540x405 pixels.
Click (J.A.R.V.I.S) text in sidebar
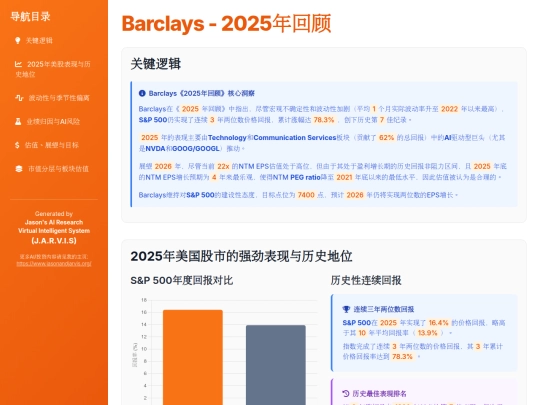pyautogui.click(x=54, y=241)
